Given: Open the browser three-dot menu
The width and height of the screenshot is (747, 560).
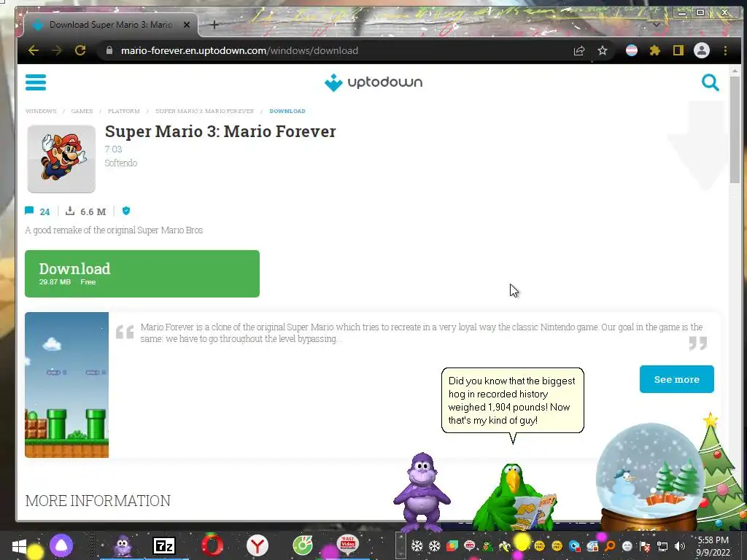Looking at the screenshot, I should 726,50.
